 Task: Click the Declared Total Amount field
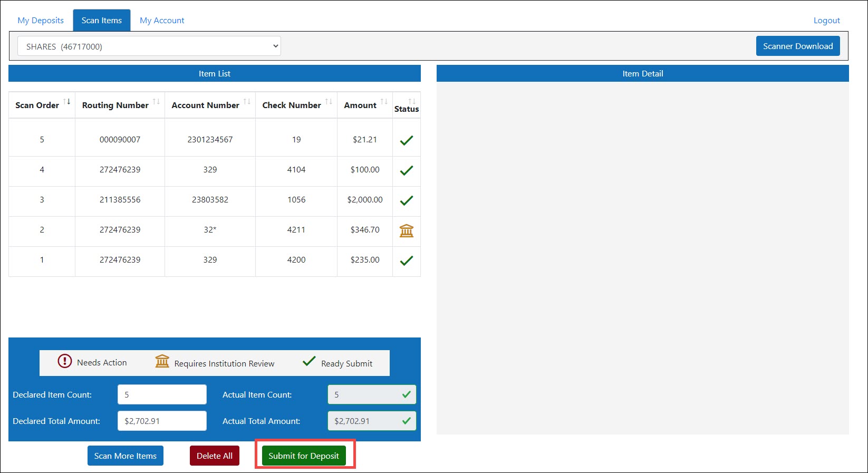[162, 421]
